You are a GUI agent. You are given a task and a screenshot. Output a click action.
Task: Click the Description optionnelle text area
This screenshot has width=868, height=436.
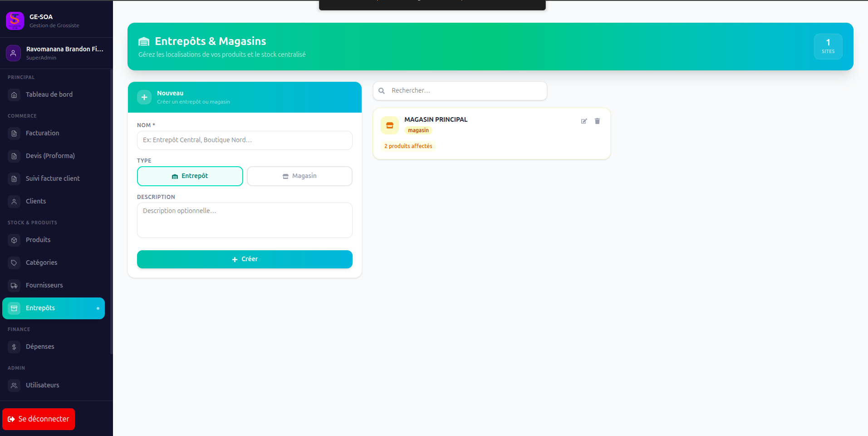pyautogui.click(x=245, y=220)
